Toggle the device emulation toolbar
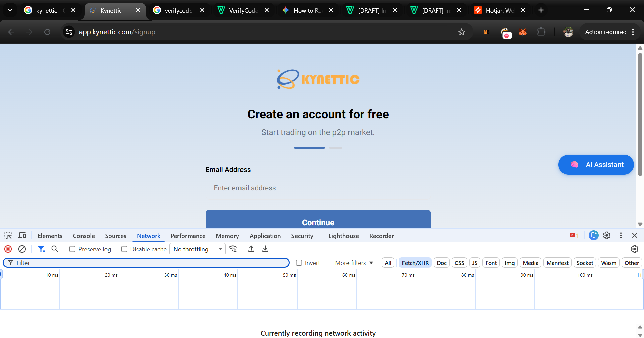Viewport: 644px width, 338px height. pos(22,236)
